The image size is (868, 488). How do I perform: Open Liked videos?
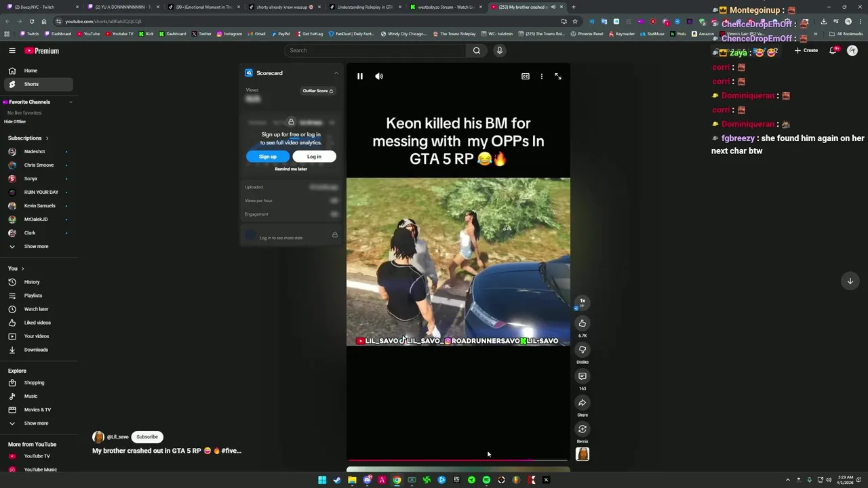37,323
